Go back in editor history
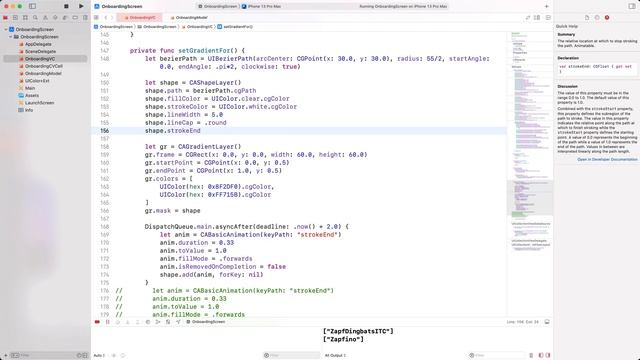The height and width of the screenshot is (360, 640). (x=106, y=18)
